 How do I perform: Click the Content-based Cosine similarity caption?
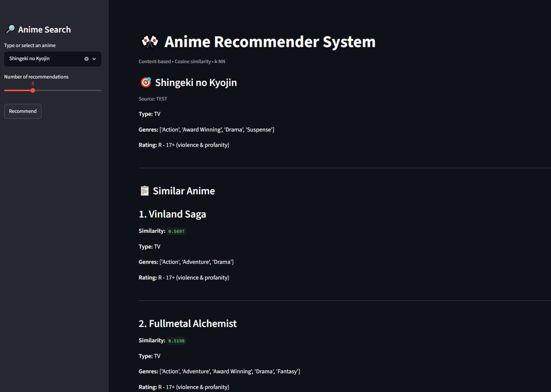pyautogui.click(x=182, y=62)
